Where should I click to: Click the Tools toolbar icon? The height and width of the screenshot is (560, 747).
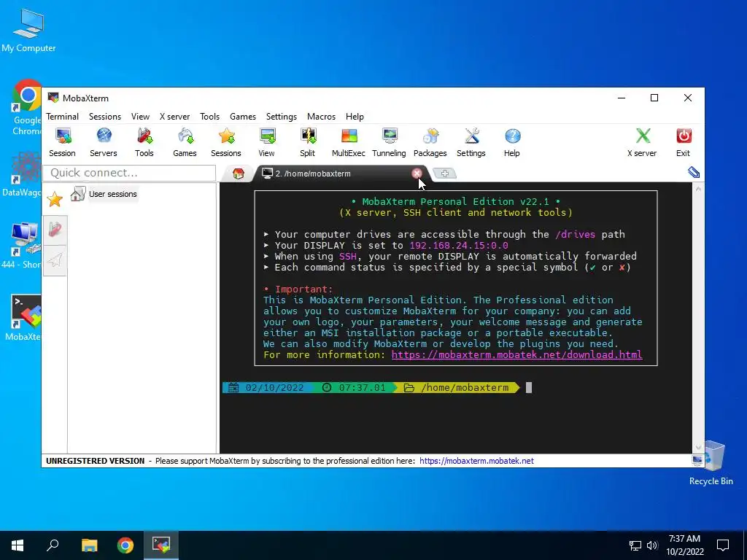click(x=144, y=142)
